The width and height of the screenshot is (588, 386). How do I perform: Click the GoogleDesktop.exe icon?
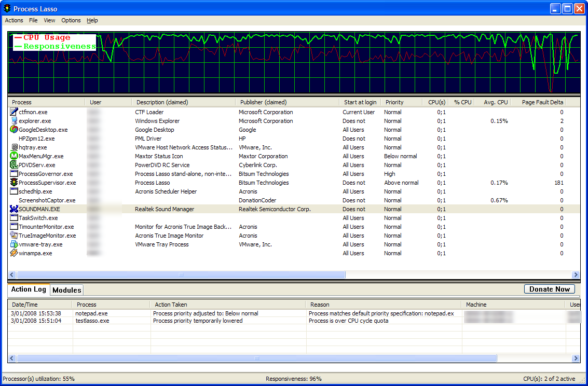point(14,129)
